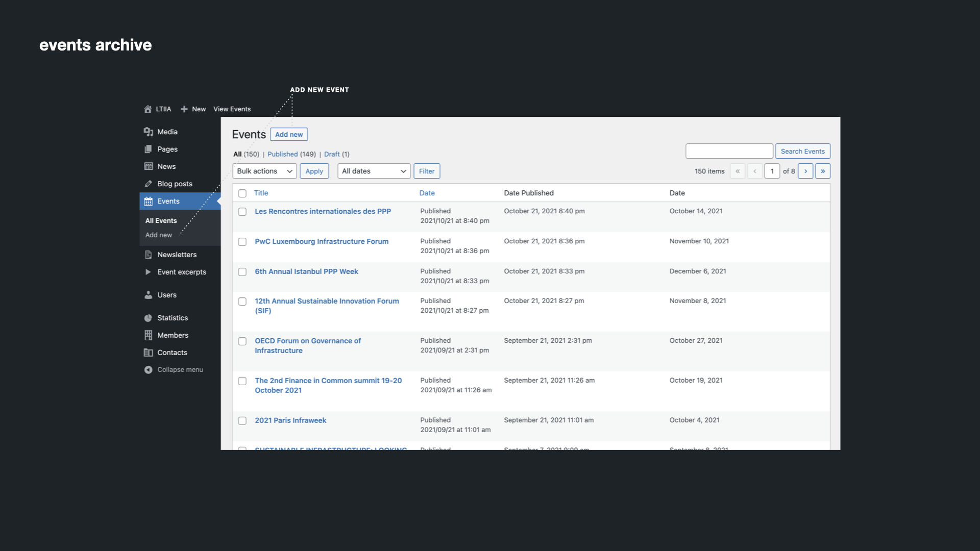This screenshot has height=551, width=980.
Task: Go to the next page arrow
Action: pos(806,171)
